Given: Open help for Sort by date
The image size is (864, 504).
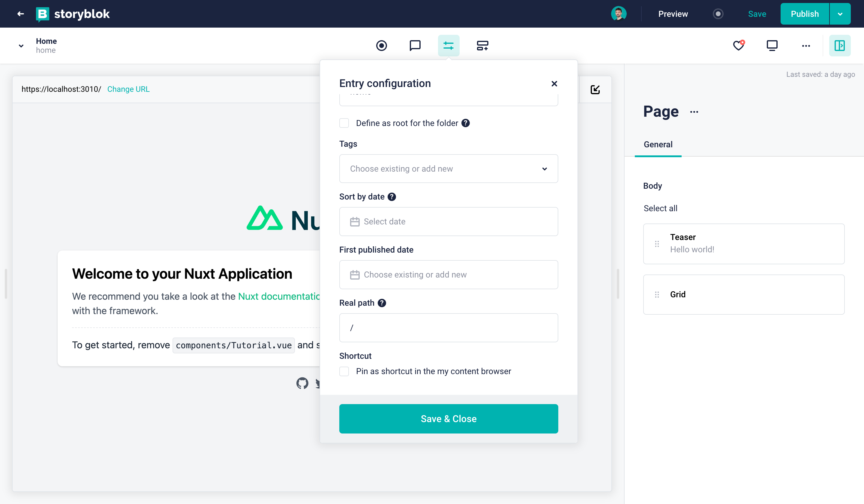Looking at the screenshot, I should tap(391, 196).
